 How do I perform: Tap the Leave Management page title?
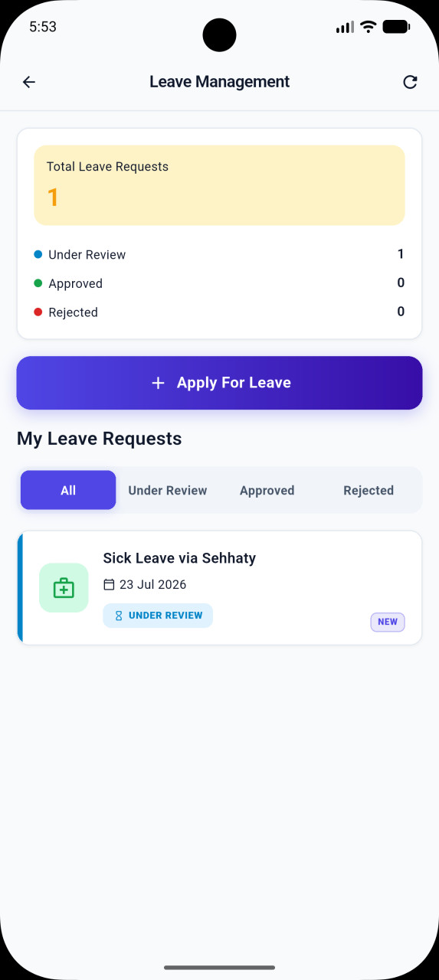tap(219, 82)
